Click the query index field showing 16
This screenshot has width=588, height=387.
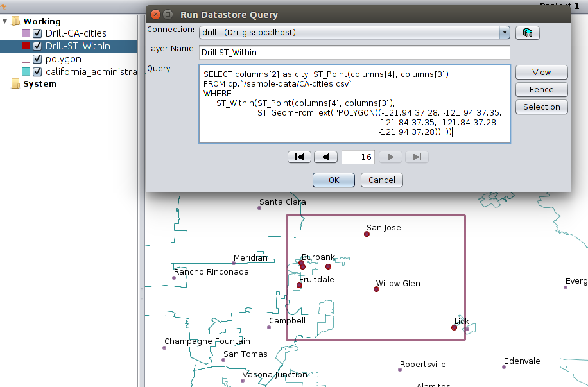tap(358, 157)
